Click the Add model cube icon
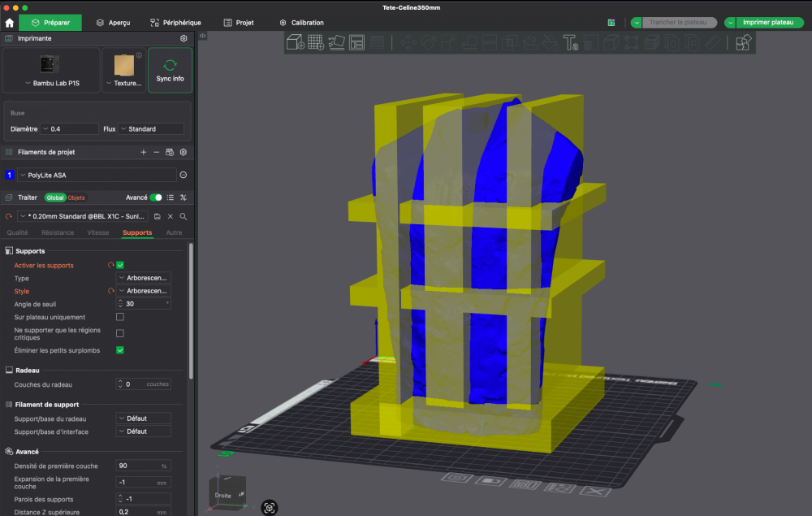Screen dimensions: 812x516 (x=296, y=42)
